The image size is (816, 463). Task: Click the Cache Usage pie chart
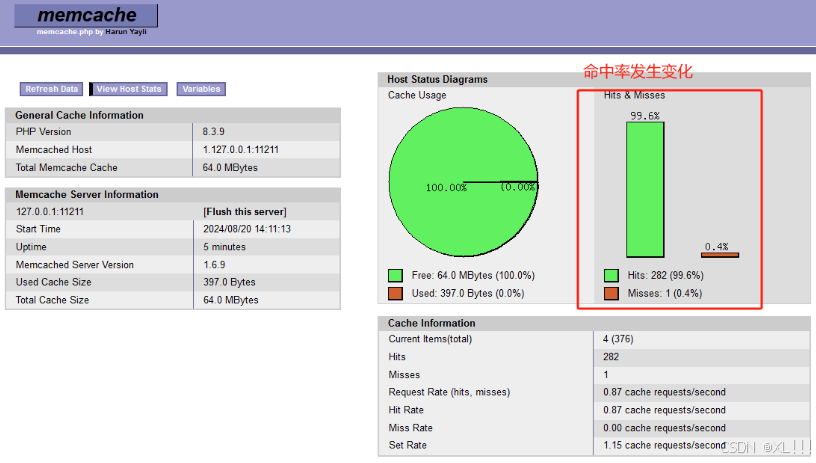click(463, 182)
